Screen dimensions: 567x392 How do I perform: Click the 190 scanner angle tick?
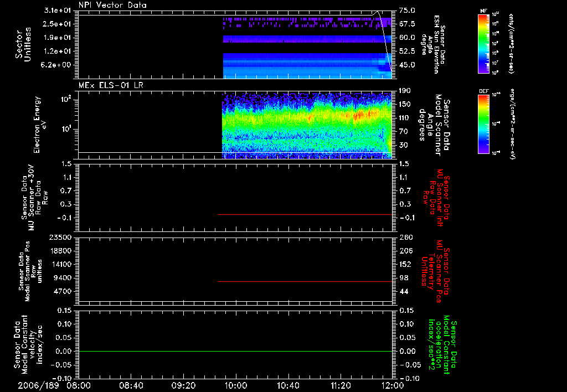(405, 91)
